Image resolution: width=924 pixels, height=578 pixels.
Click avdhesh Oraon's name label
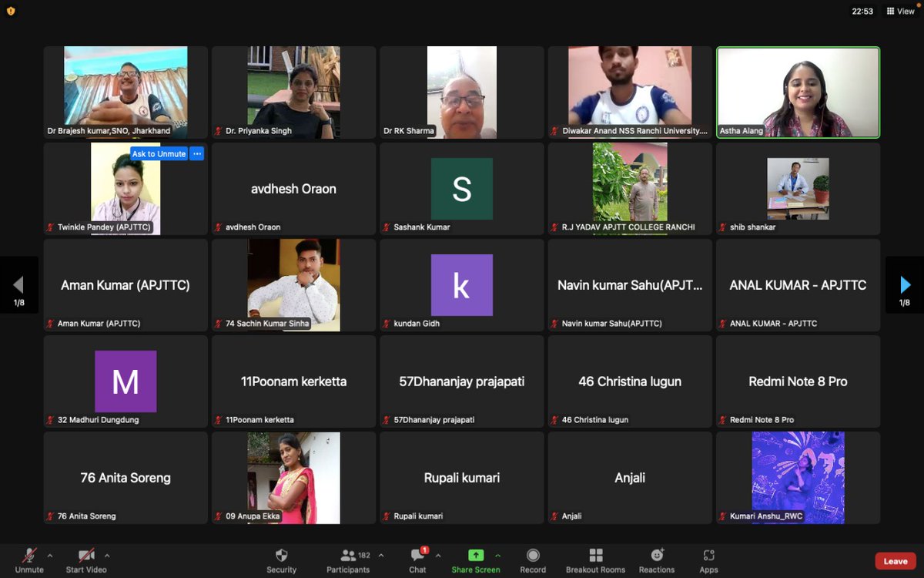coord(253,227)
